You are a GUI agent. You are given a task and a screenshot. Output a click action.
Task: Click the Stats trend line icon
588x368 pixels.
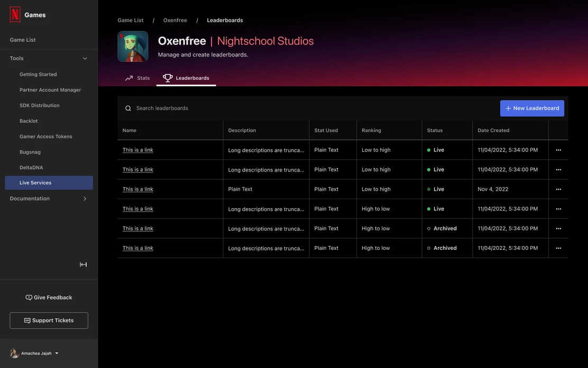(x=129, y=78)
